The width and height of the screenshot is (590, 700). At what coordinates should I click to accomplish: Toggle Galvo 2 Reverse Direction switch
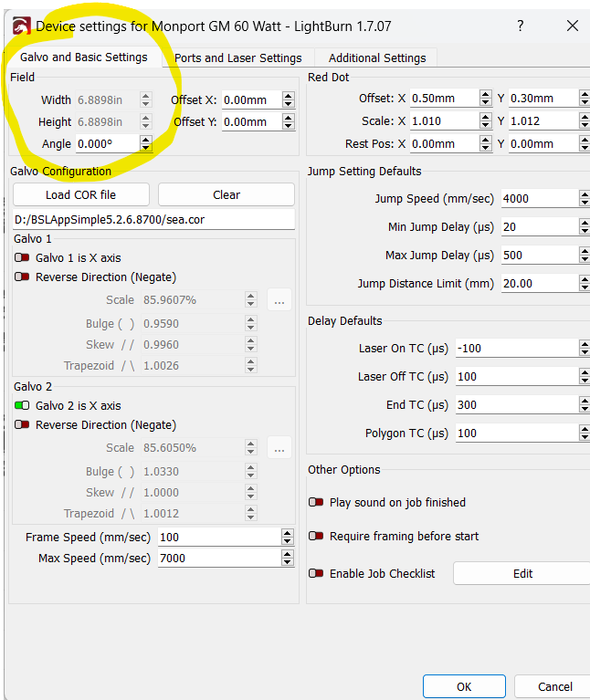coord(22,424)
